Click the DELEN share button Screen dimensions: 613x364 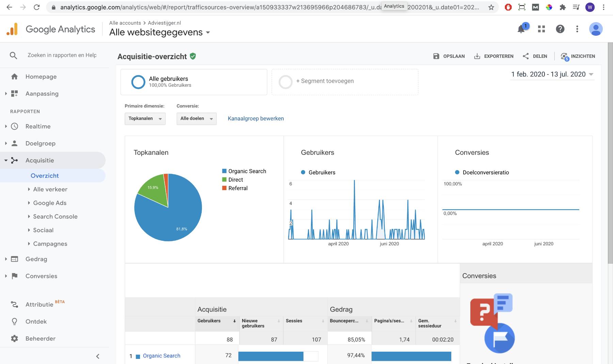(x=535, y=56)
